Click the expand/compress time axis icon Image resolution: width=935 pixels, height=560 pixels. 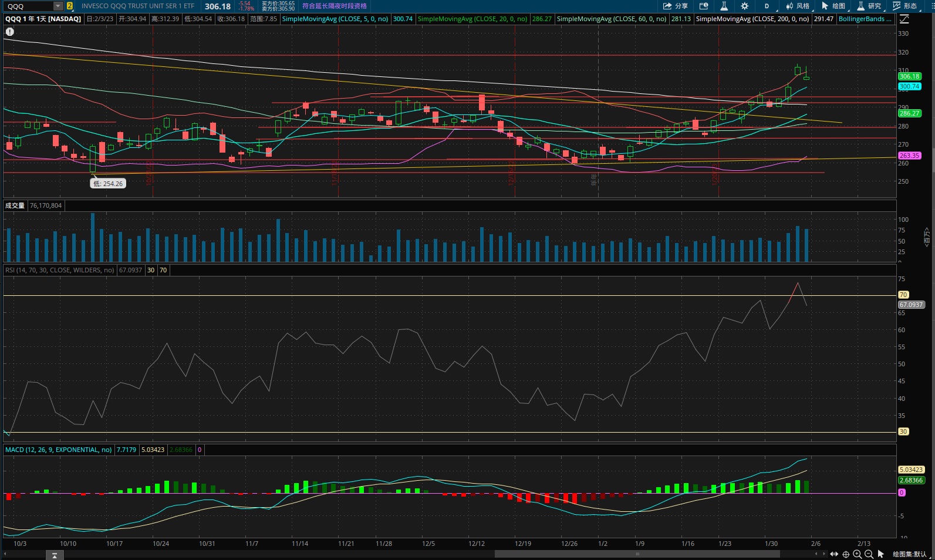[834, 554]
